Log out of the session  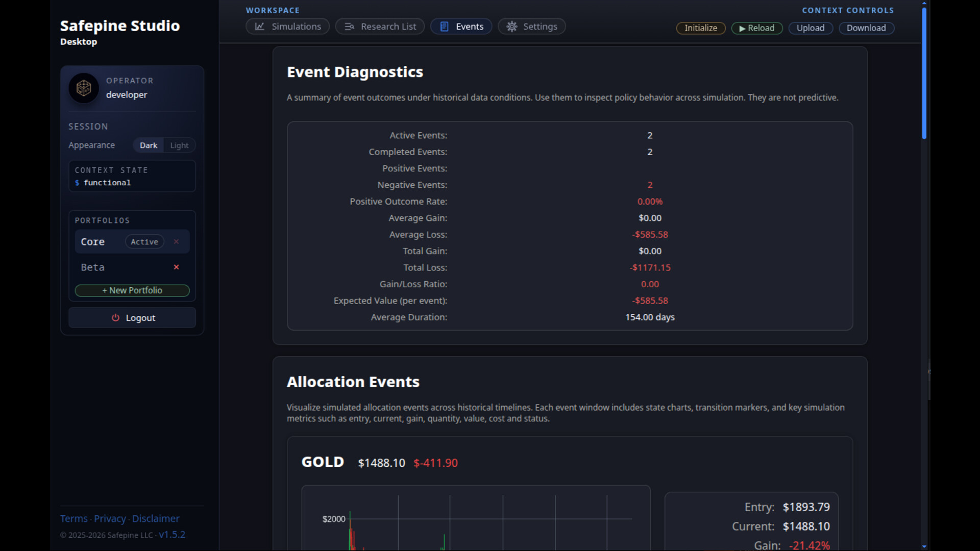click(x=132, y=318)
